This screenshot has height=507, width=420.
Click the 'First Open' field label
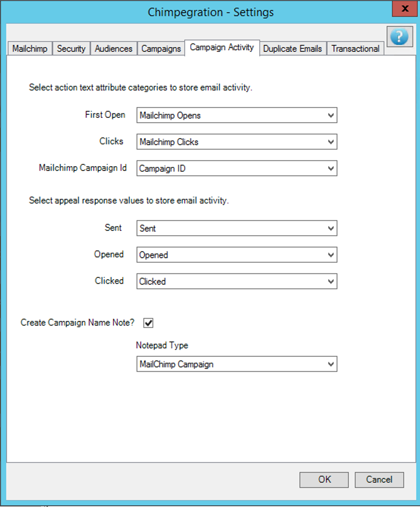(x=105, y=115)
